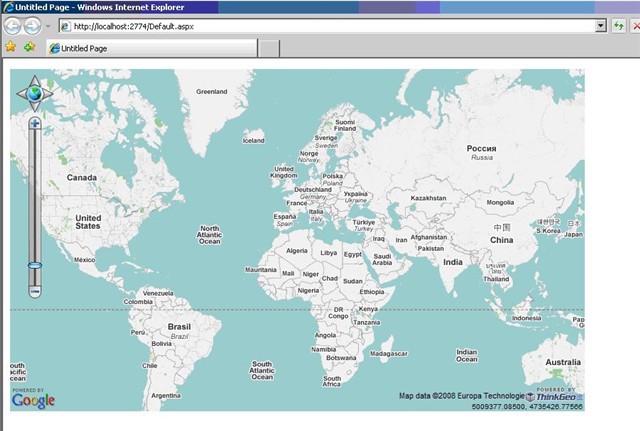Click the Argentina map label
Image resolution: width=640 pixels, height=431 pixels.
pos(166,395)
